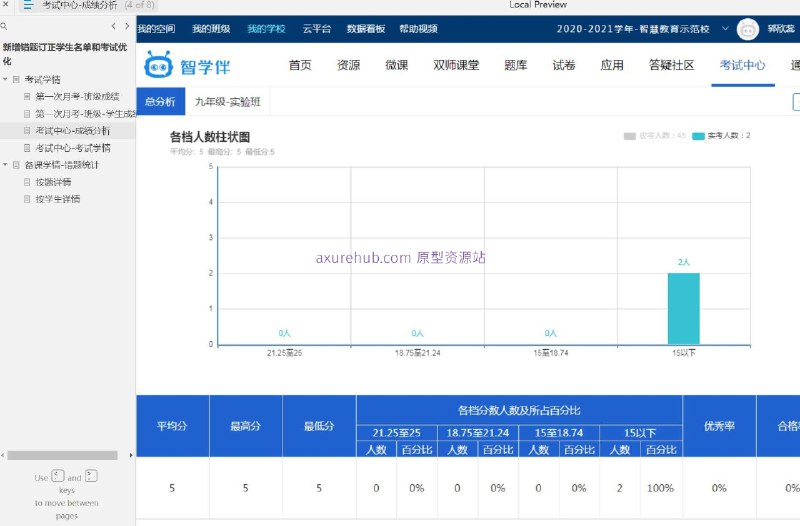The height and width of the screenshot is (526, 800).
Task: Open 我的班级 in top navigation
Action: pos(211,29)
